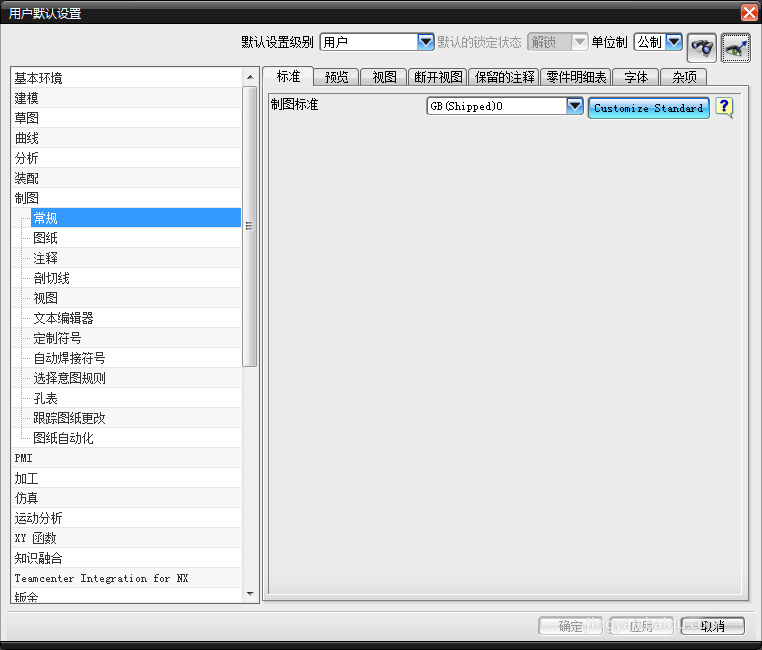Screen dimensions: 762x650
Task: Switch to the 零件明细表 tab
Action: tap(576, 77)
